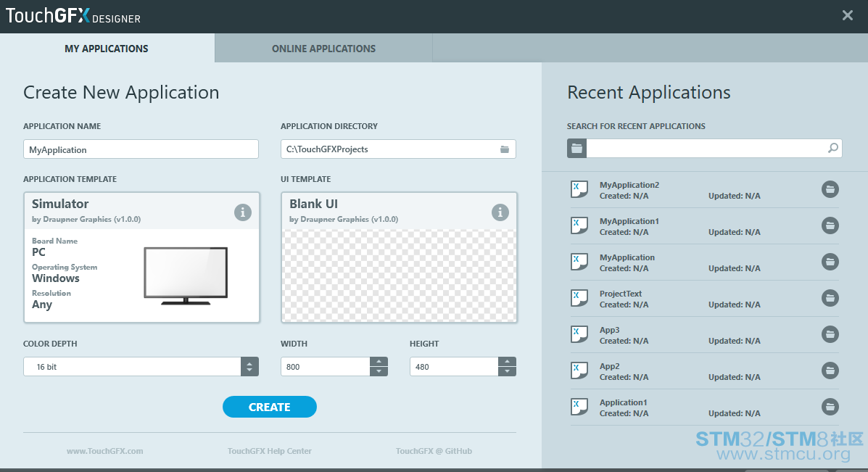Select the Simulator monitor thumbnail
The height and width of the screenshot is (472, 868).
tap(186, 276)
